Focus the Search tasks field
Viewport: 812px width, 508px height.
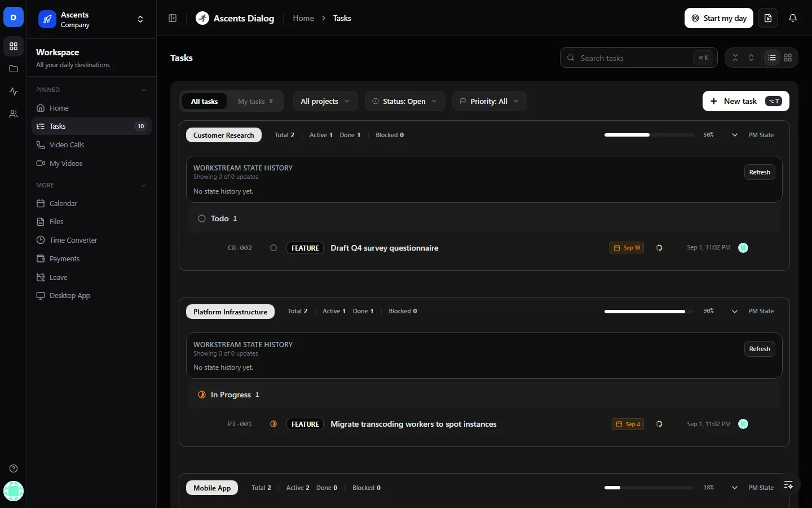638,58
